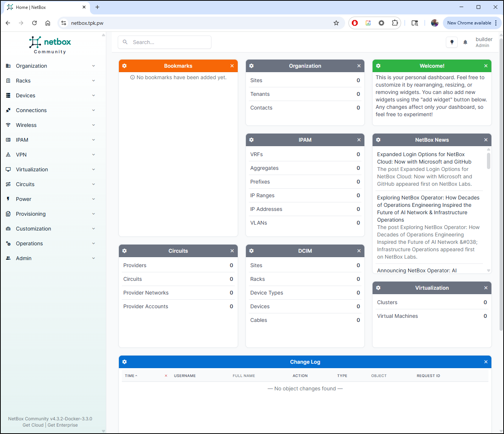The width and height of the screenshot is (504, 434).
Task: Bookmark this page with the star icon
Action: point(336,23)
